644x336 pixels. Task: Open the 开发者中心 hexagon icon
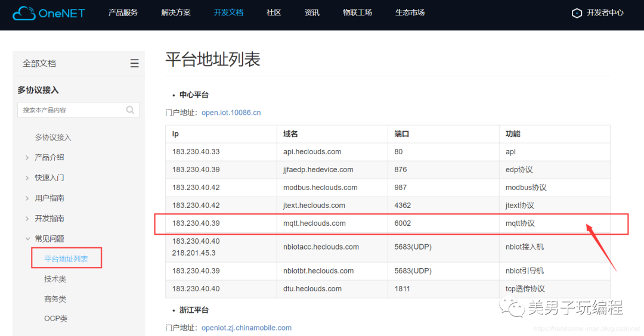point(577,13)
